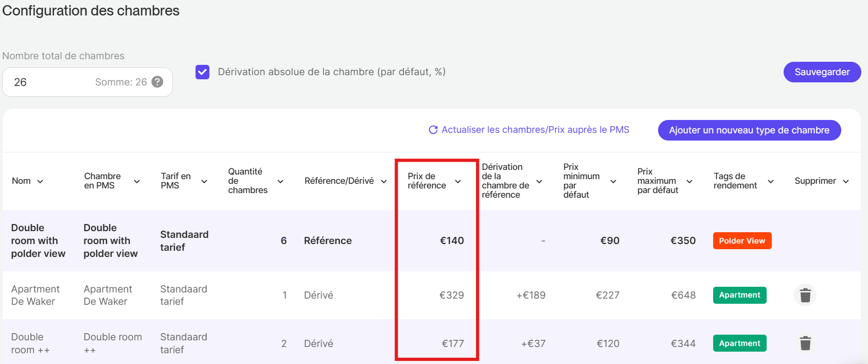Click Actualiser les chambres/Prix auprès le PMS link
The height and width of the screenshot is (364, 868).
[535, 130]
